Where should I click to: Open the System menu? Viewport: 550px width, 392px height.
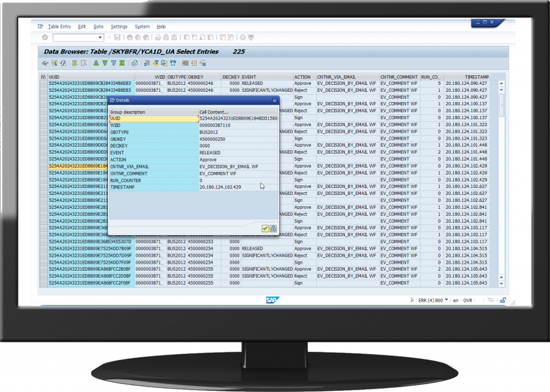point(142,27)
